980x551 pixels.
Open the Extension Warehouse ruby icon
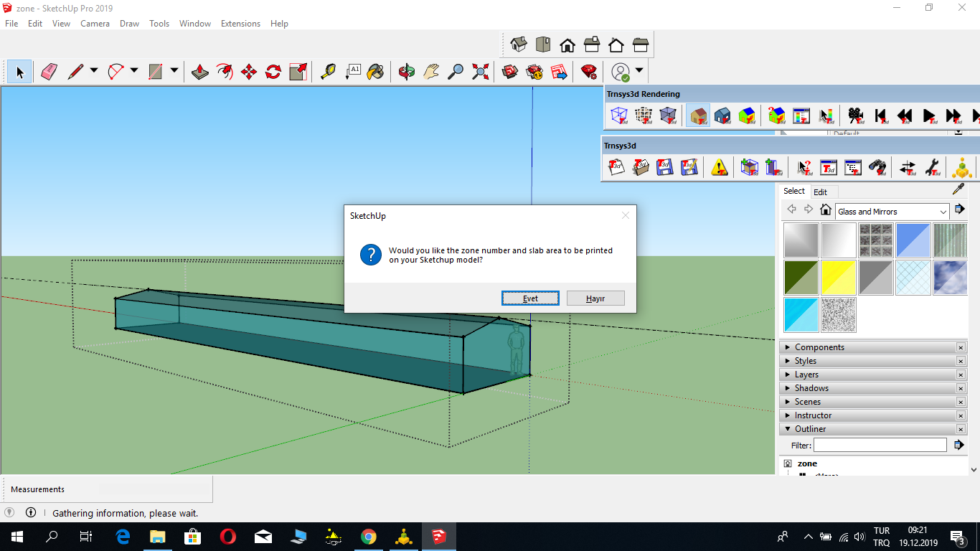pyautogui.click(x=589, y=72)
